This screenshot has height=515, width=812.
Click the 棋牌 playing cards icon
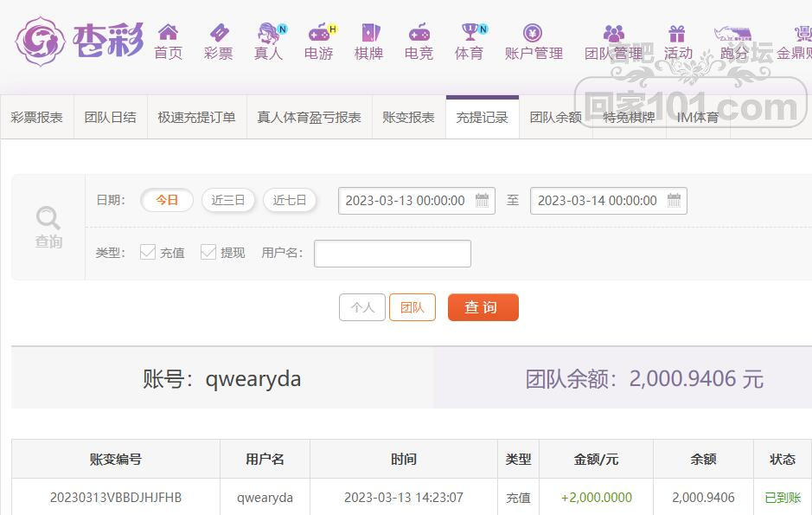coord(368,33)
